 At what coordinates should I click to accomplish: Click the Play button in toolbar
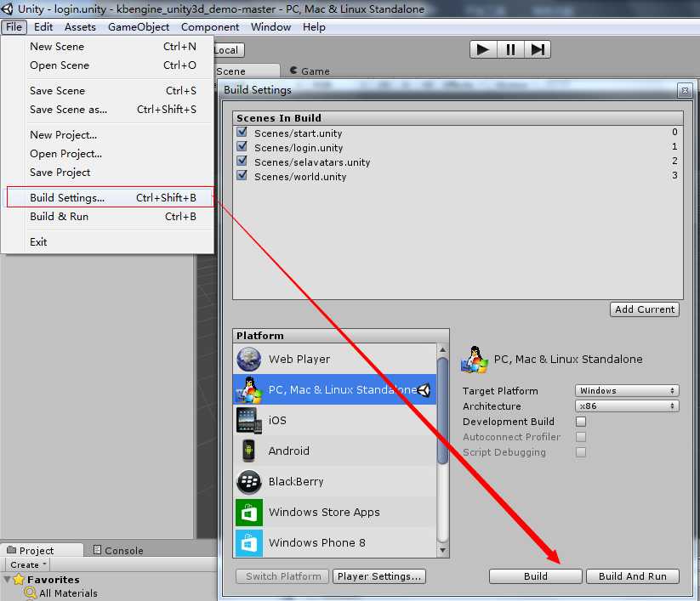pos(483,49)
